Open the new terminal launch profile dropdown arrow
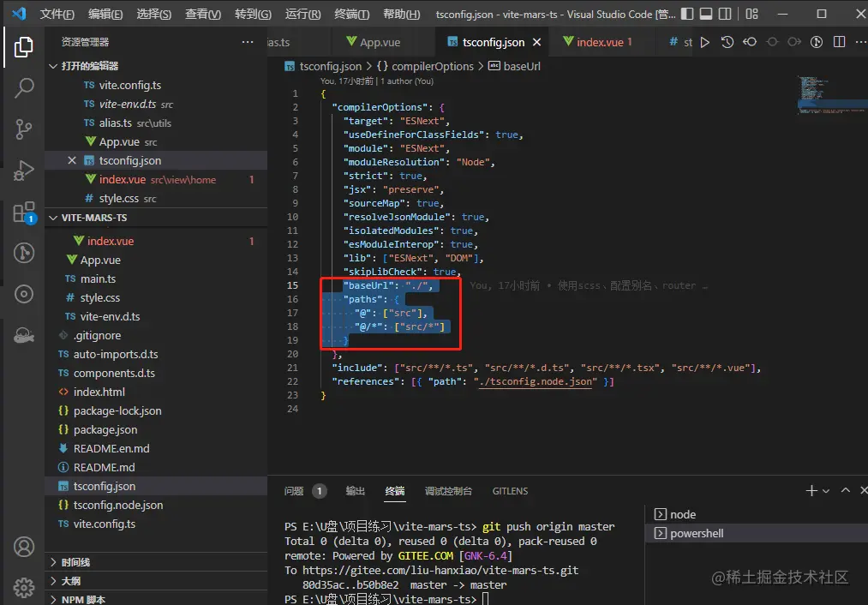This screenshot has height=605, width=868. [x=826, y=491]
